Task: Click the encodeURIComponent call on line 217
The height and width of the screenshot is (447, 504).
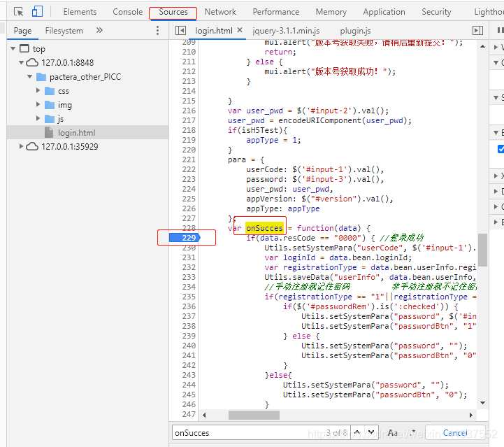Action: [x=319, y=120]
